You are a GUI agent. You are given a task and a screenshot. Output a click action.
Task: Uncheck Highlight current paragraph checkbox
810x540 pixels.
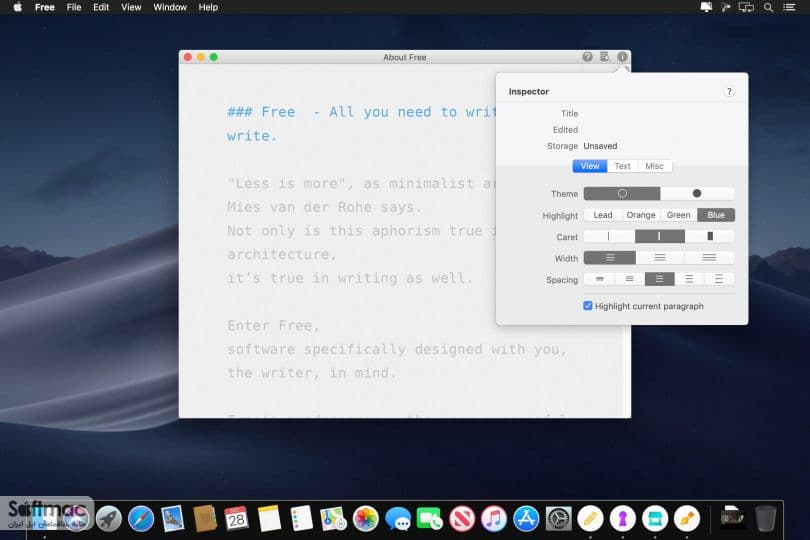point(588,306)
